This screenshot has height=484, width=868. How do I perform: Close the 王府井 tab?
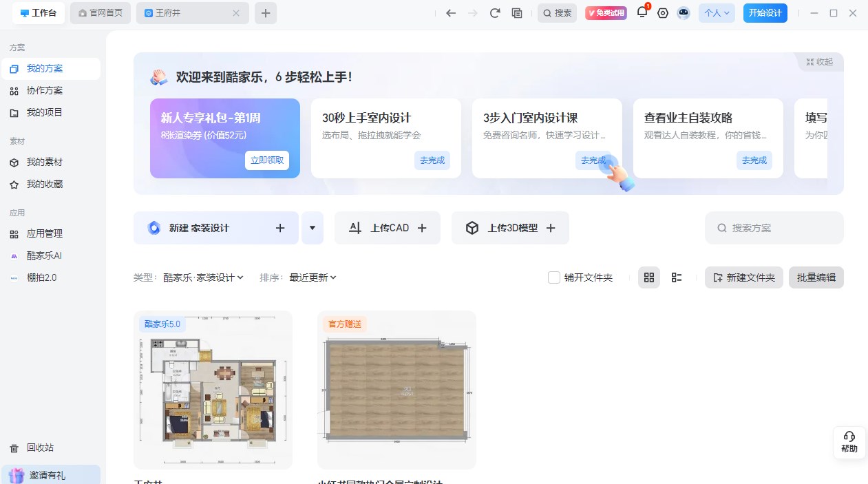[236, 13]
